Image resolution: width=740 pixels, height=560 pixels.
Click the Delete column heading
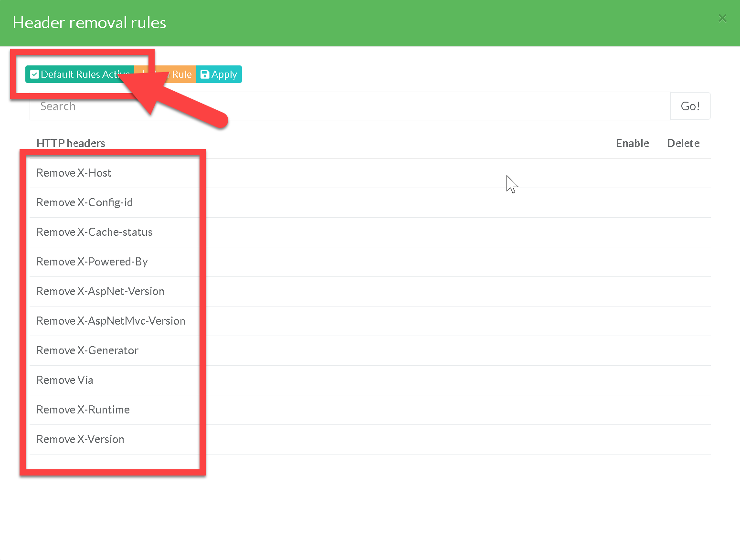point(683,143)
